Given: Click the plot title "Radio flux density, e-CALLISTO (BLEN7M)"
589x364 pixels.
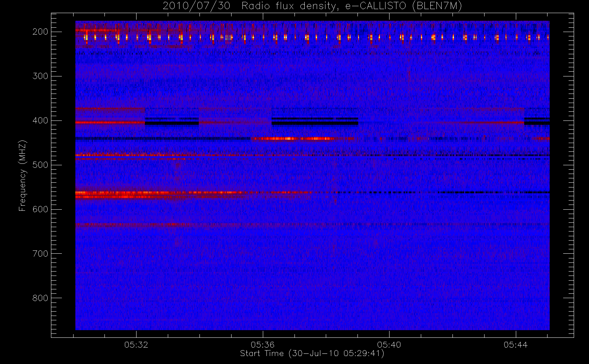Looking at the screenshot, I should pos(352,6).
